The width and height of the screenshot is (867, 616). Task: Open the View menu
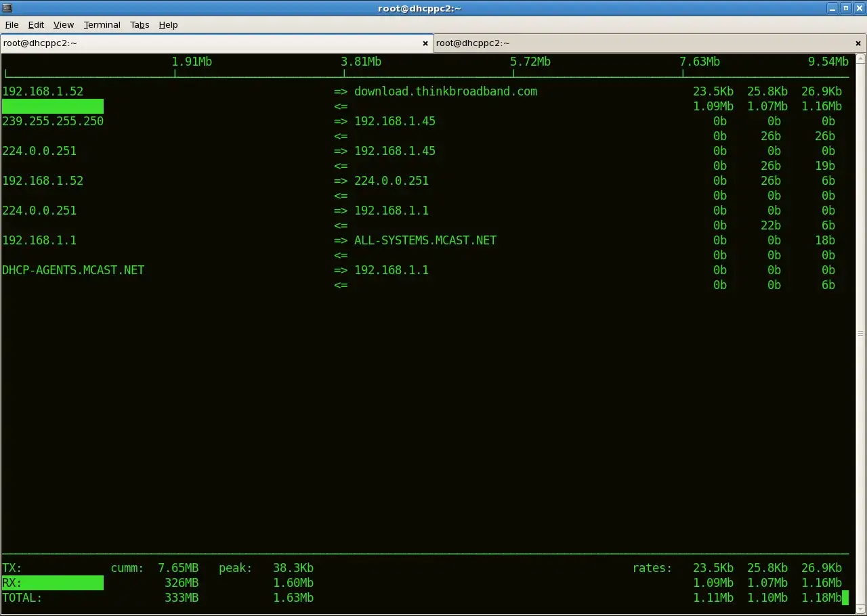pyautogui.click(x=63, y=25)
